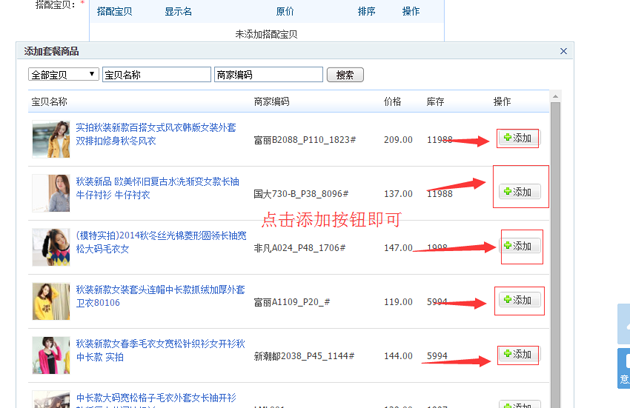Viewport: 630px width, 408px height.
Task: Open the 秋装新款女装套头连帽 product link
Action: [155, 290]
